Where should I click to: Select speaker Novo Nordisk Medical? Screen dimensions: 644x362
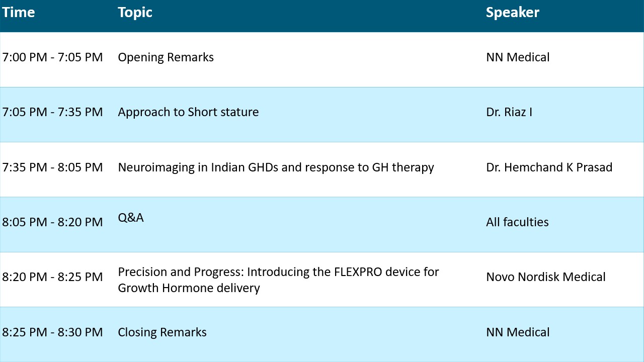click(545, 277)
